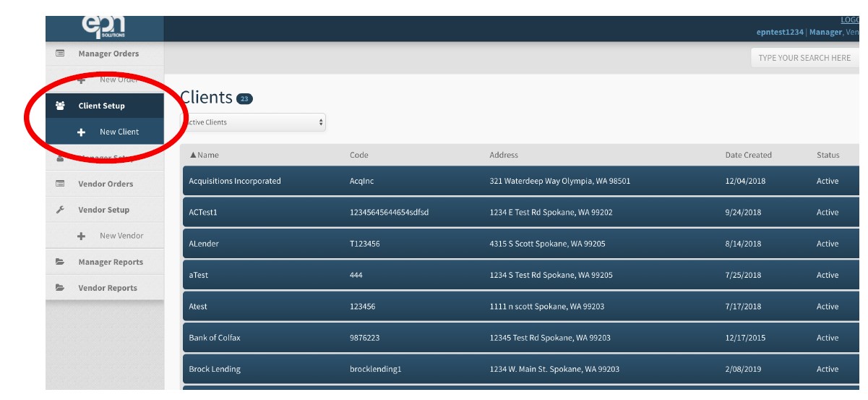Open the ALender client row
Image resolution: width=868 pixels, height=400 pixels.
point(521,244)
